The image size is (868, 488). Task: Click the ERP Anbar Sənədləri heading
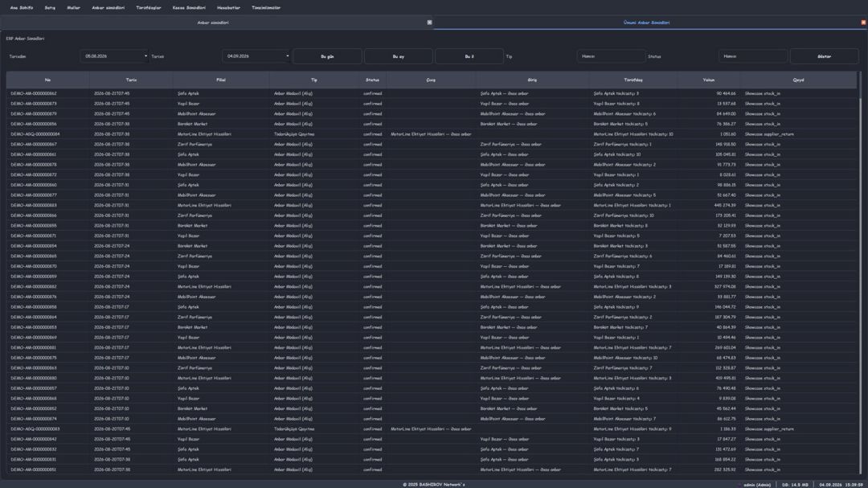coord(25,39)
